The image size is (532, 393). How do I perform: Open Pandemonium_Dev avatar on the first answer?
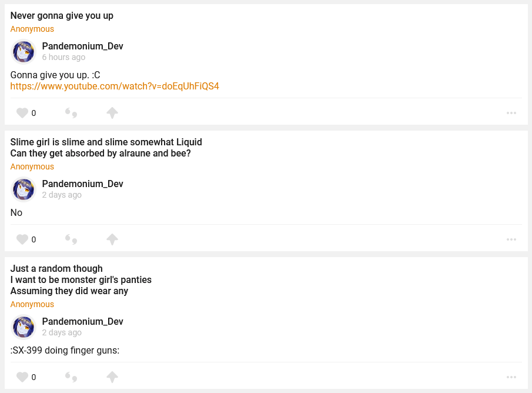(x=24, y=52)
